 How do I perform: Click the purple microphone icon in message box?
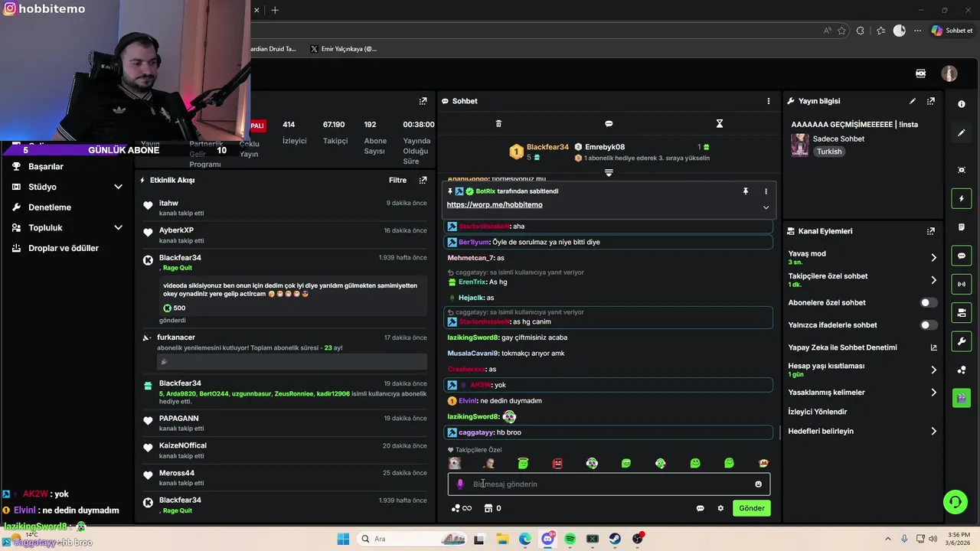tap(460, 484)
